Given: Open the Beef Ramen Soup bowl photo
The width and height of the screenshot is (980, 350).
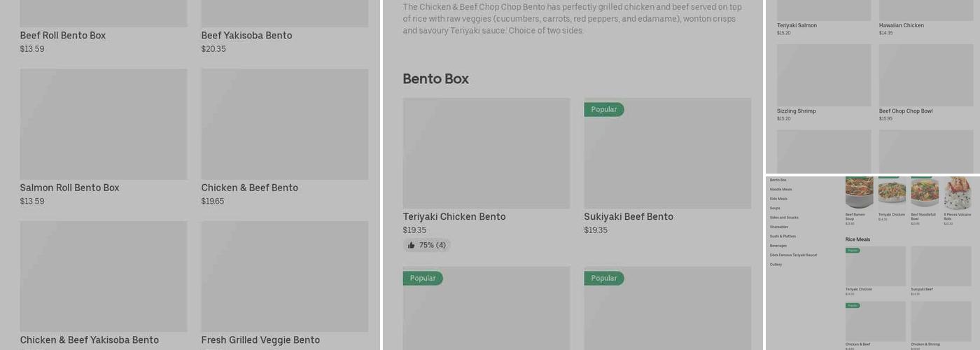Looking at the screenshot, I should pyautogui.click(x=859, y=192).
